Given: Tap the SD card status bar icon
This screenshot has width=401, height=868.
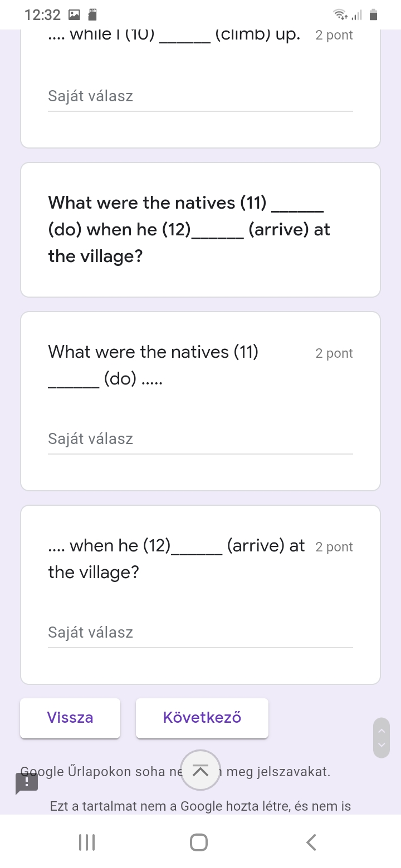Looking at the screenshot, I should coord(93,14).
